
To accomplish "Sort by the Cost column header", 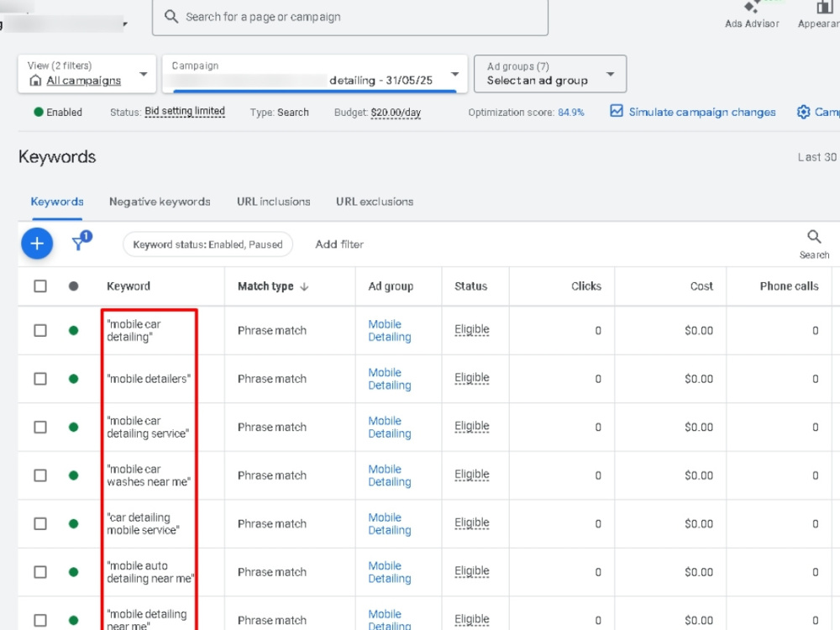I will point(701,286).
